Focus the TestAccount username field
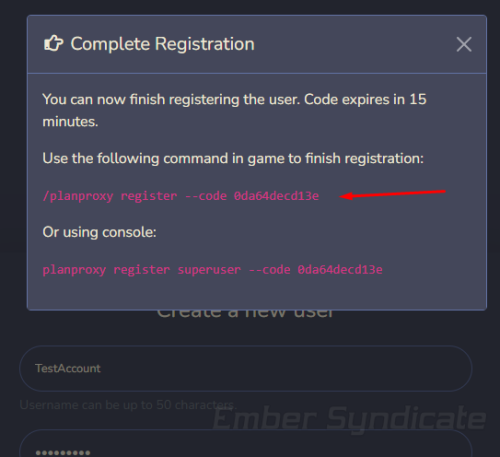The width and height of the screenshot is (500, 457). 246,368
